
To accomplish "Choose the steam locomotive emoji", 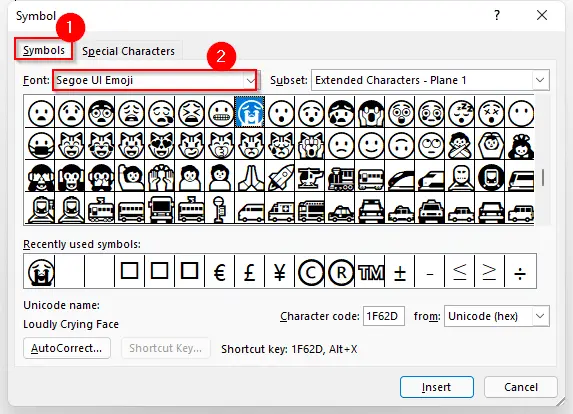I will [341, 177].
